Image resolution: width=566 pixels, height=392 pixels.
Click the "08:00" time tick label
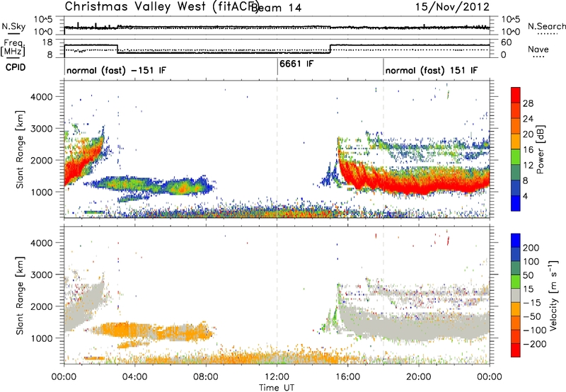tap(206, 377)
